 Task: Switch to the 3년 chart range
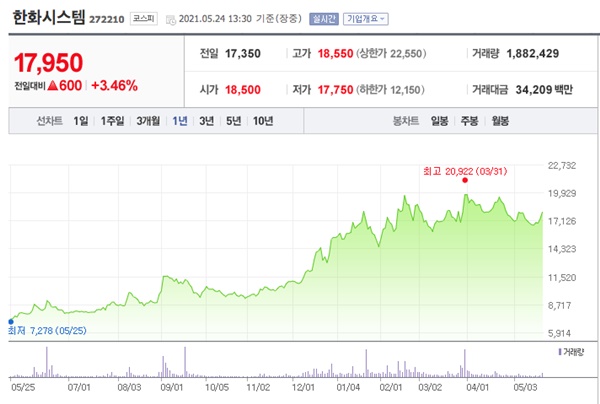[207, 121]
